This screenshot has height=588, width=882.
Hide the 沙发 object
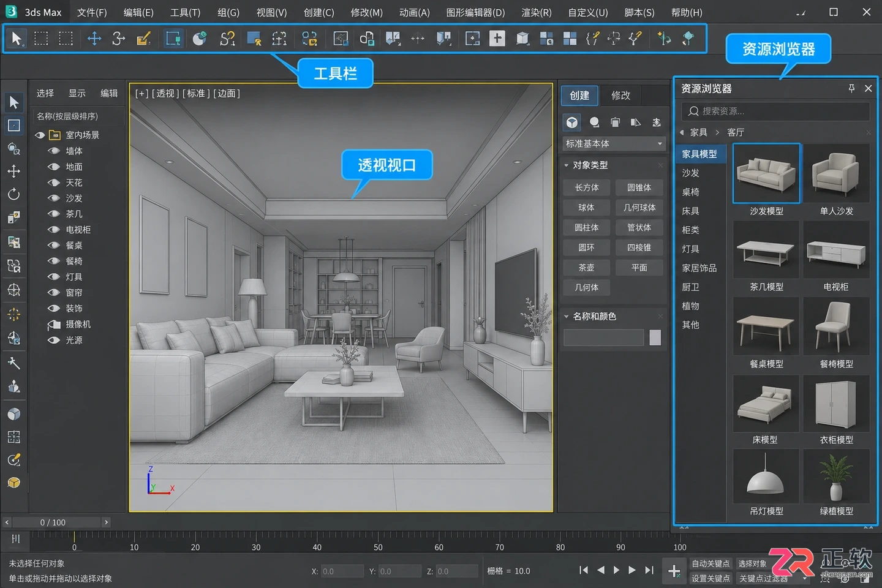54,198
